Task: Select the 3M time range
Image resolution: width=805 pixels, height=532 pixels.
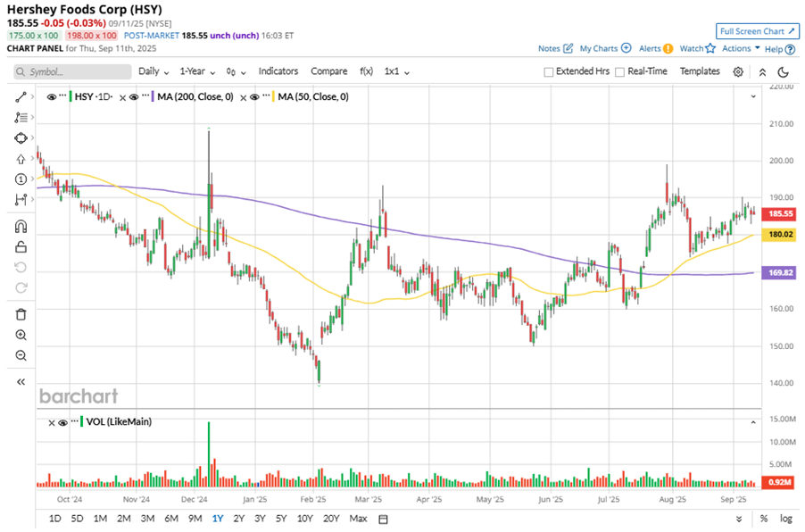Action: (x=147, y=519)
